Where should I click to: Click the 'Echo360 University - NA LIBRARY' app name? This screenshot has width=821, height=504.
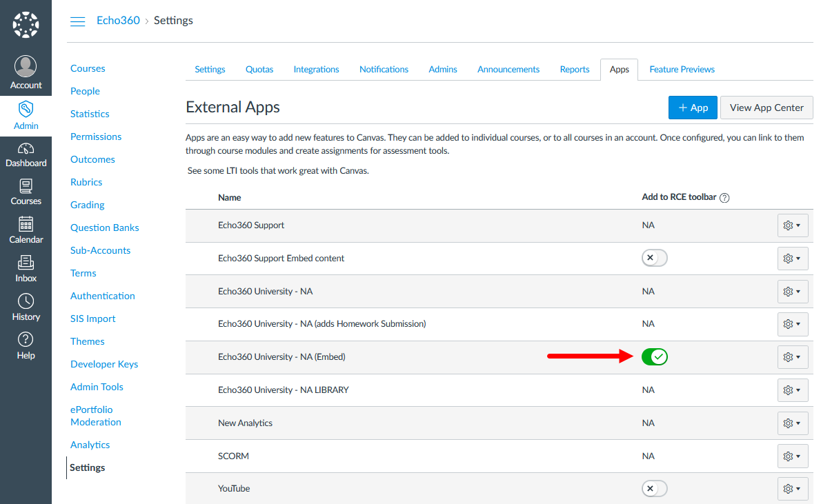click(x=284, y=390)
